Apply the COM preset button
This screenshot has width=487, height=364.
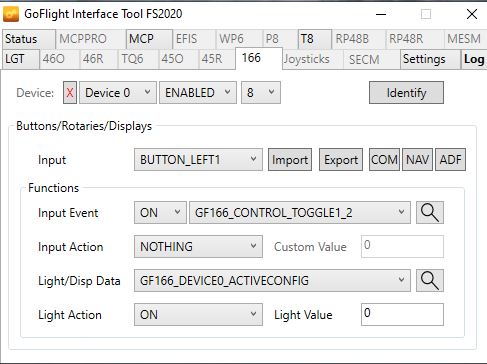pos(384,160)
